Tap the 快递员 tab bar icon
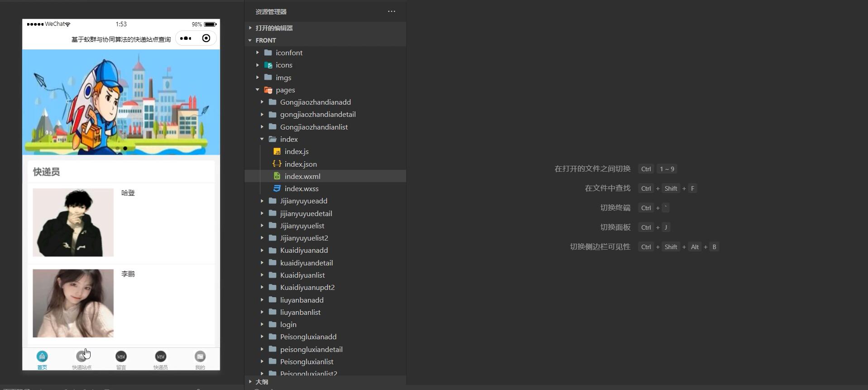 pyautogui.click(x=161, y=356)
